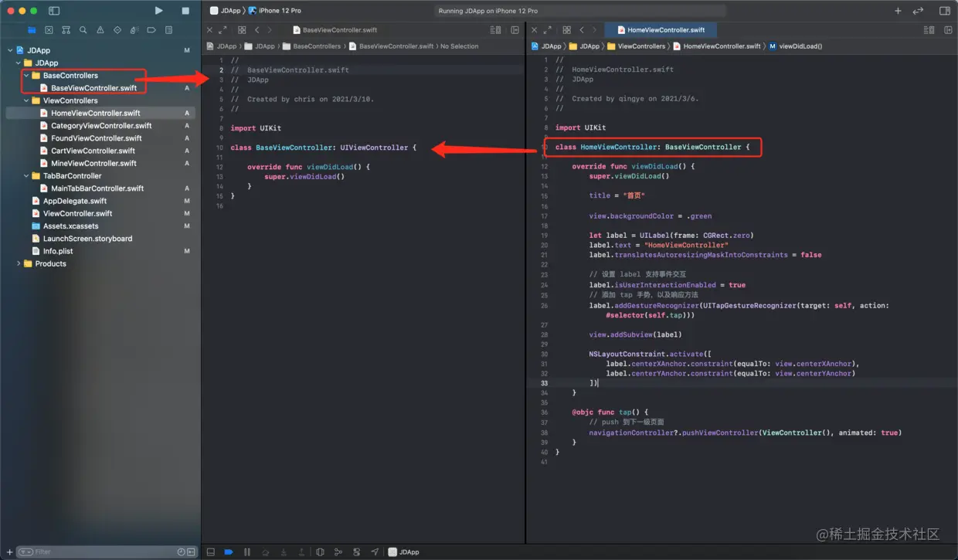This screenshot has height=560, width=958.
Task: Add an editor on right from left pane
Action: (515, 30)
